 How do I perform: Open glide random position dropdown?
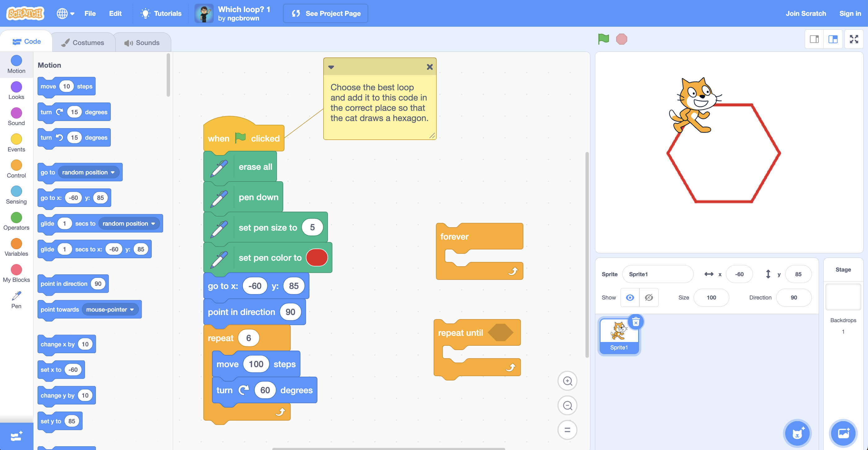[x=129, y=223]
